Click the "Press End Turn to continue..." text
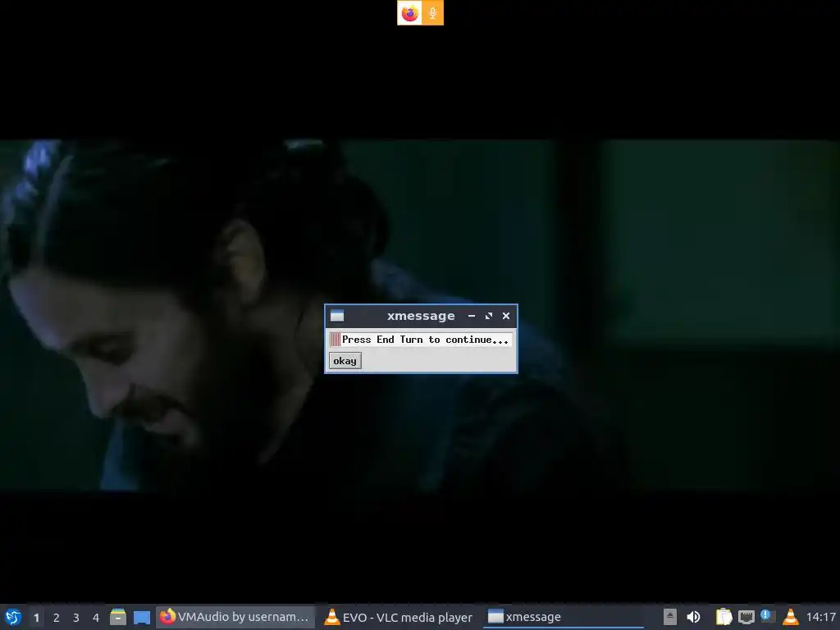 coord(425,340)
